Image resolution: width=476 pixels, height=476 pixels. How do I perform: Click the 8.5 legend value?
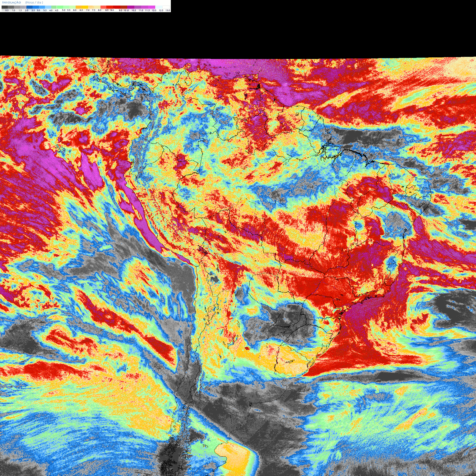click(x=107, y=10)
